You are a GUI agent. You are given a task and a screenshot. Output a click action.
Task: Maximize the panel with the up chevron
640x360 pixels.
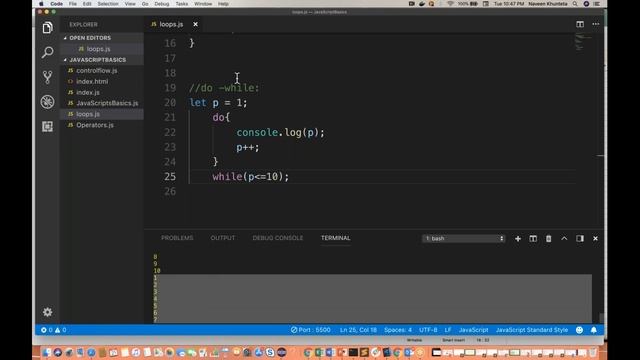click(564, 238)
